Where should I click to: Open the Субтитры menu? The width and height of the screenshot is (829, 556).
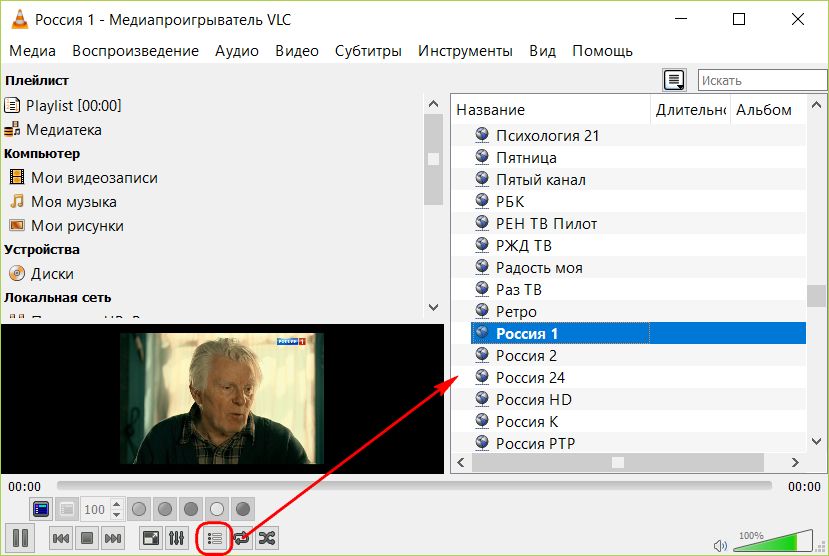click(368, 51)
